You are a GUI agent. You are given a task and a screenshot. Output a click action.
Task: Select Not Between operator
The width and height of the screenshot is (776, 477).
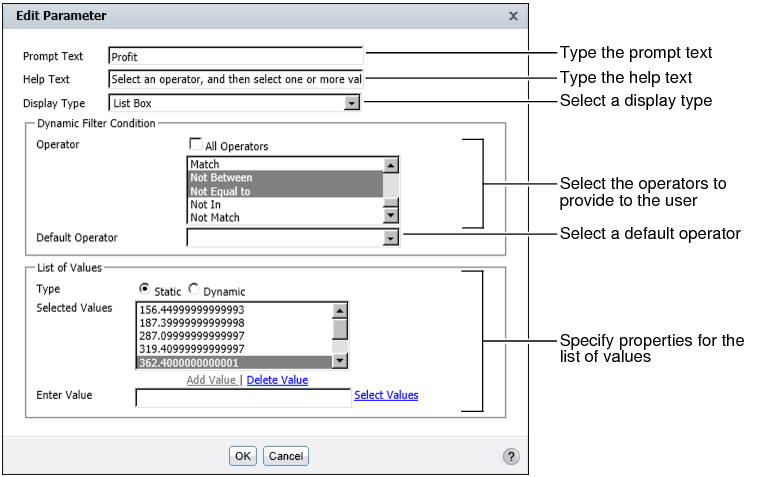[x=286, y=178]
